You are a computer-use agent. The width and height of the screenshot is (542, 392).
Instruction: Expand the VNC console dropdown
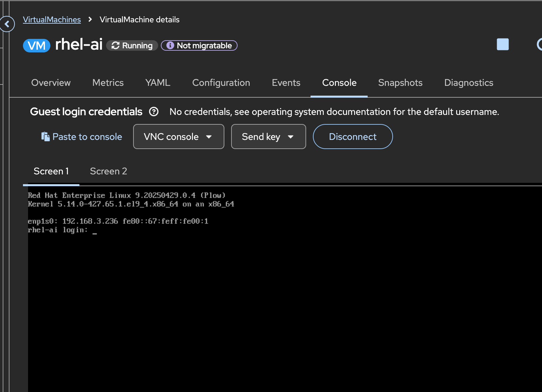(x=179, y=137)
